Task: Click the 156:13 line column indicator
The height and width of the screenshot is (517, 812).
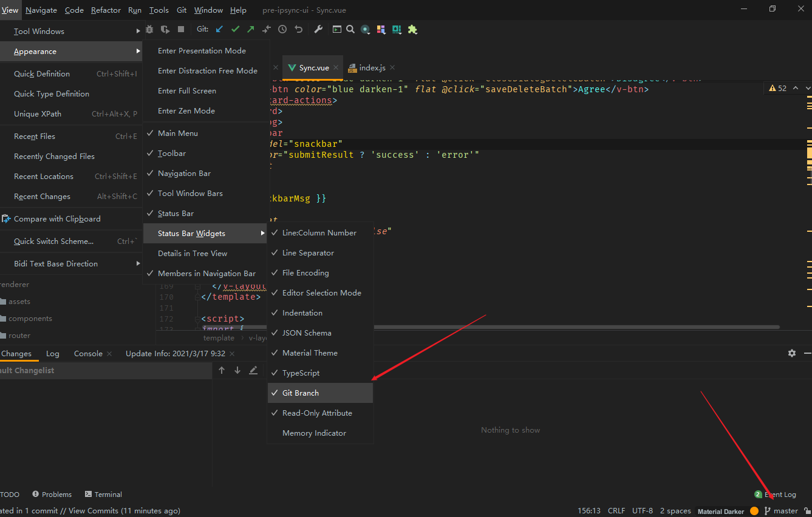Action: [x=589, y=511]
